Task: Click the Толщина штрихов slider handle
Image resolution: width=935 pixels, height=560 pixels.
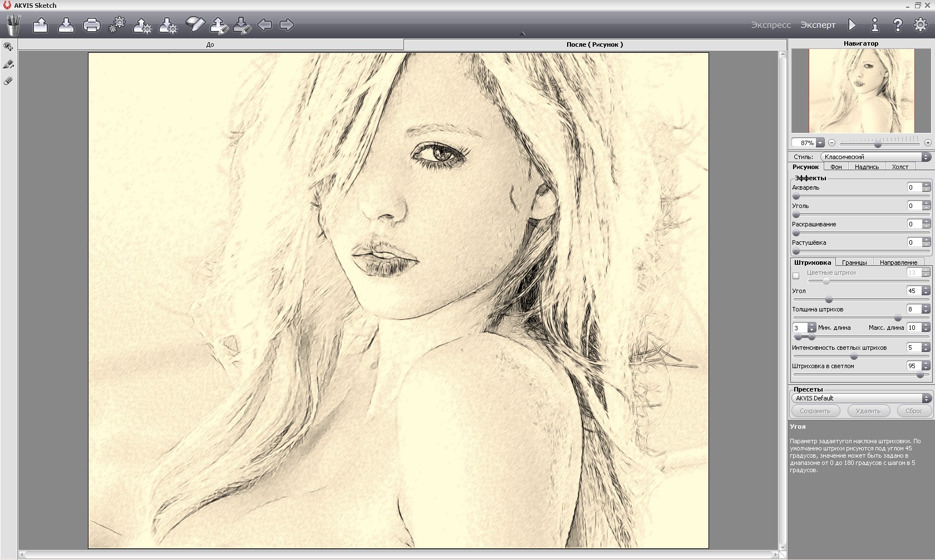Action: [x=898, y=318]
